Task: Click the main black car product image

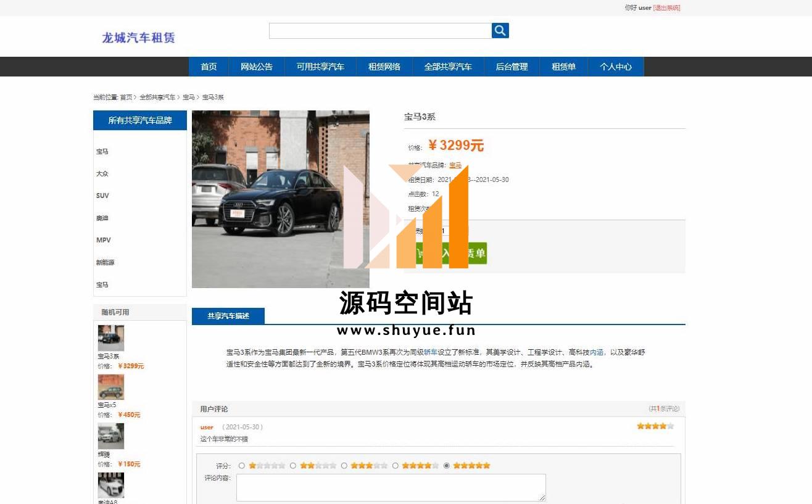Action: click(281, 199)
